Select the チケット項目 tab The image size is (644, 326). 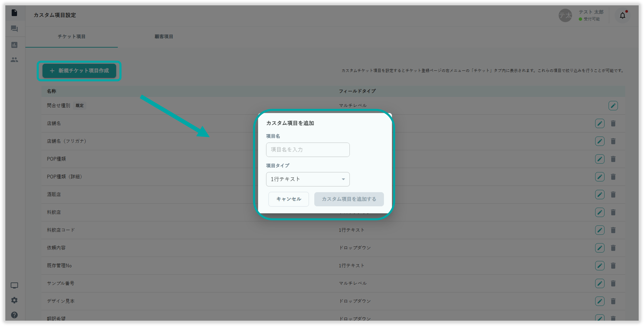(x=72, y=37)
